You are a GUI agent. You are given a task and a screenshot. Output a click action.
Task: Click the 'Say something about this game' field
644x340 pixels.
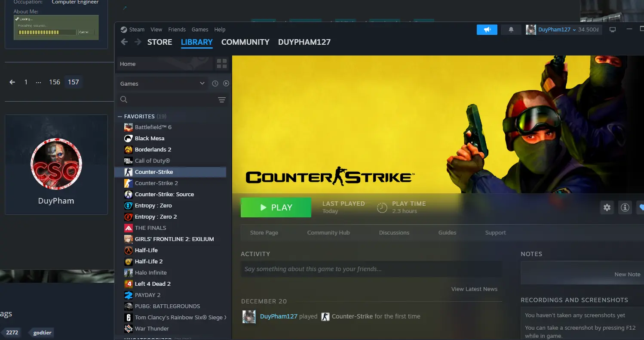tap(371, 269)
